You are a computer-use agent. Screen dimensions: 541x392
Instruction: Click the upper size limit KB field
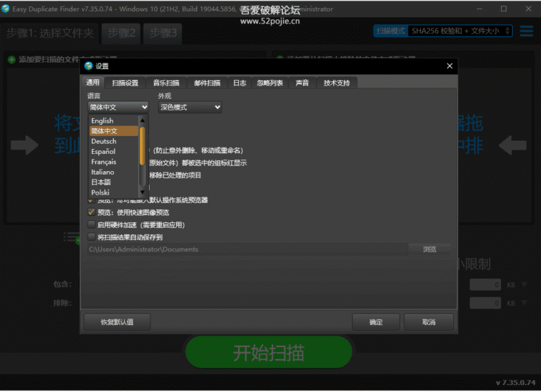tap(485, 284)
